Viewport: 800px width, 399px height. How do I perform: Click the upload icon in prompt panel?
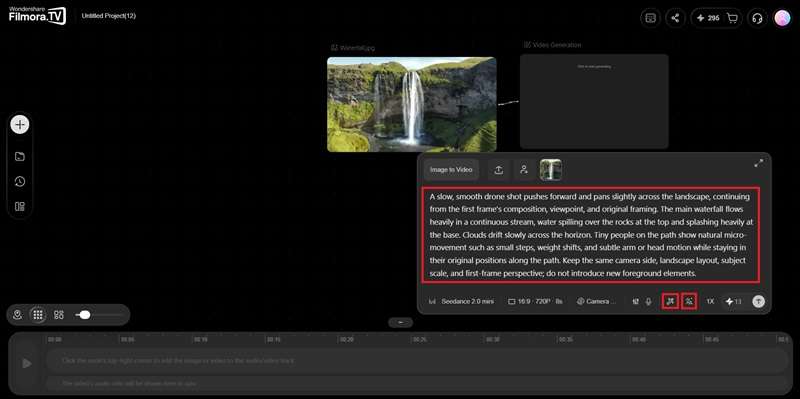tap(498, 170)
